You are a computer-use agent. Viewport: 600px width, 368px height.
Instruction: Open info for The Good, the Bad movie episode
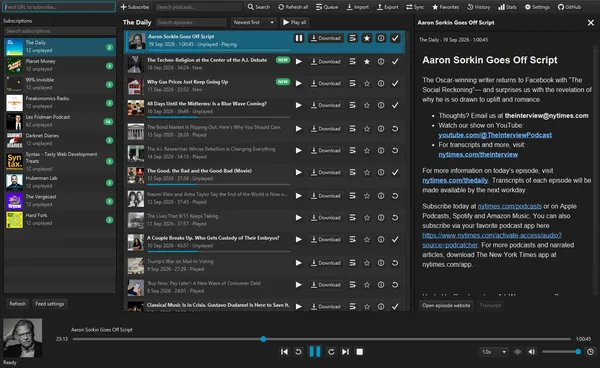pyautogui.click(x=381, y=173)
